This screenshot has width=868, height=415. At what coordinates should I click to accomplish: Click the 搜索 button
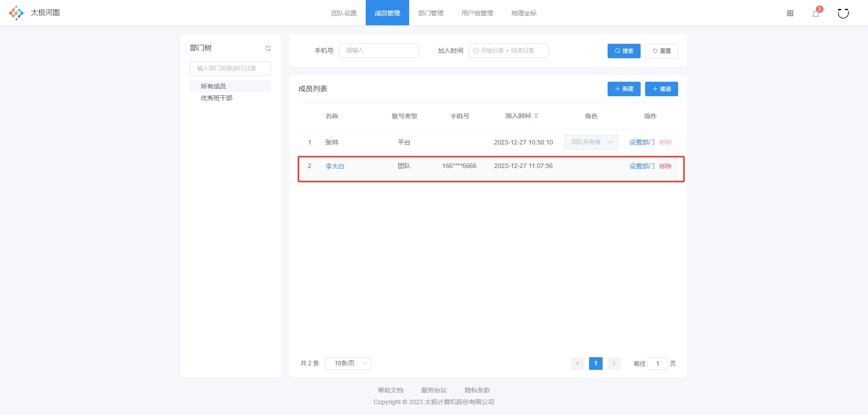pos(624,51)
